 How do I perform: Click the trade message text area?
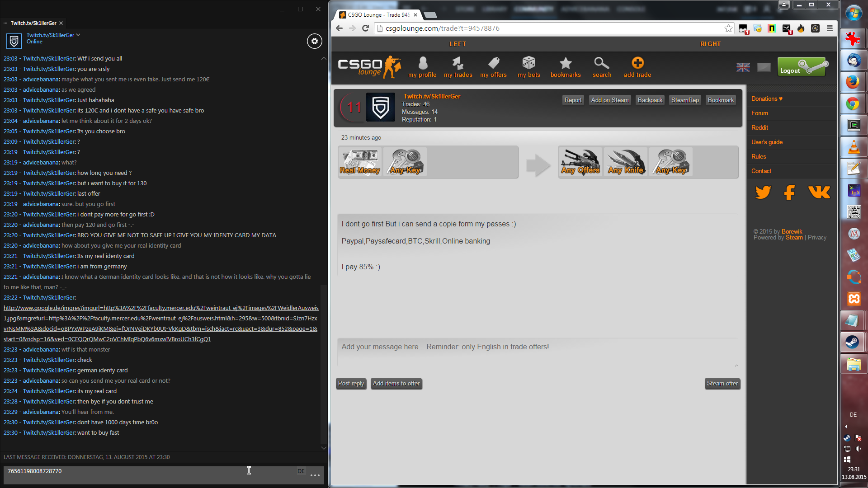(537, 353)
